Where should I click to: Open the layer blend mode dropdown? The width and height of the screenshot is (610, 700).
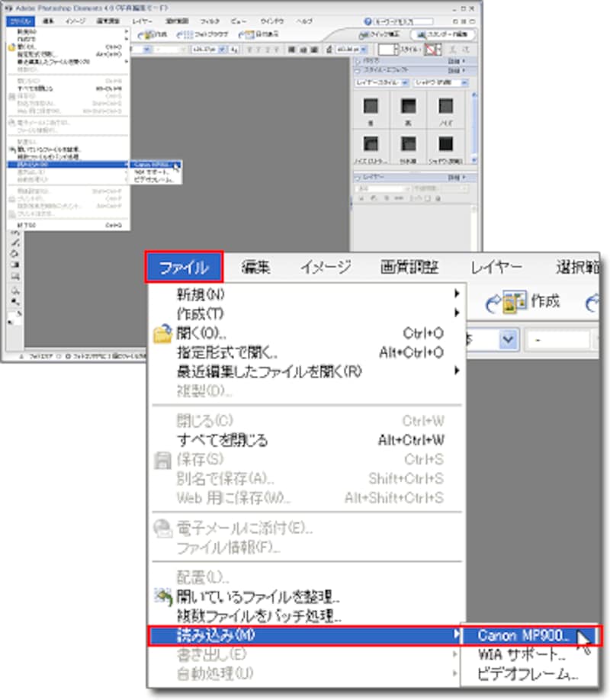click(383, 188)
